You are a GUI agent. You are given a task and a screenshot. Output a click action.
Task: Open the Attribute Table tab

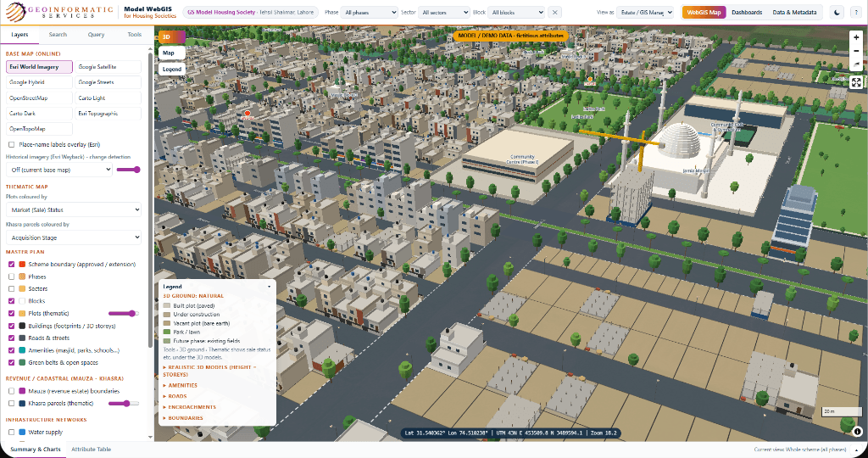coord(92,450)
